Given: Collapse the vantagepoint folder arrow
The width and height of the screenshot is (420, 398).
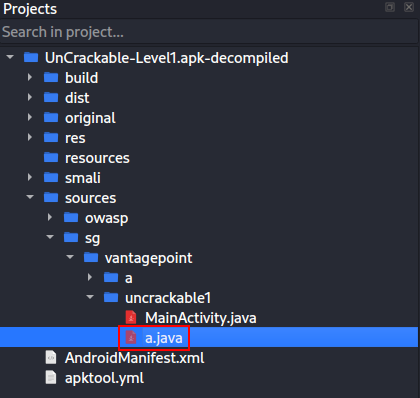Looking at the screenshot, I should (70, 257).
